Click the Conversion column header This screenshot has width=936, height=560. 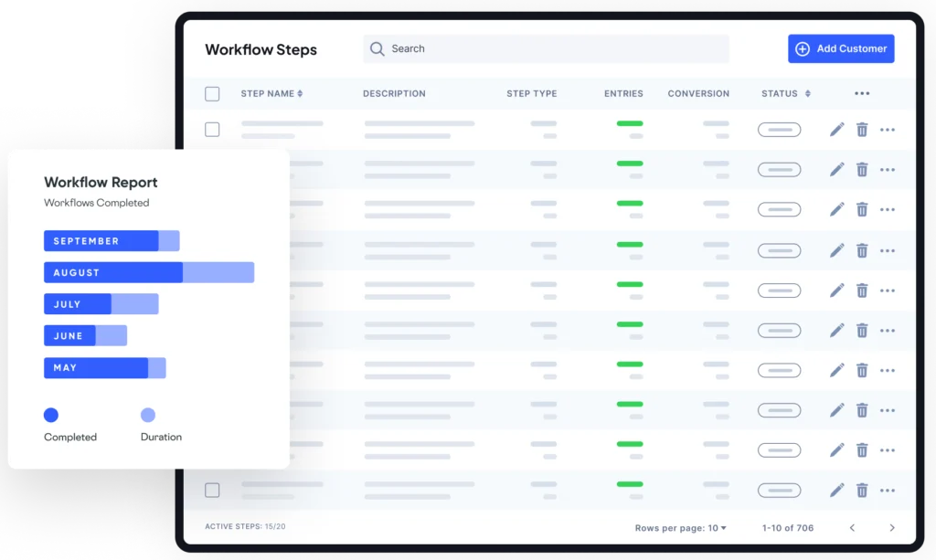coord(698,93)
